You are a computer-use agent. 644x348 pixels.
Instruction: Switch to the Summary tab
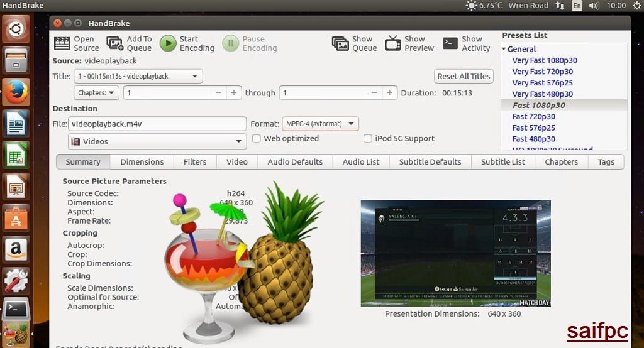[83, 161]
